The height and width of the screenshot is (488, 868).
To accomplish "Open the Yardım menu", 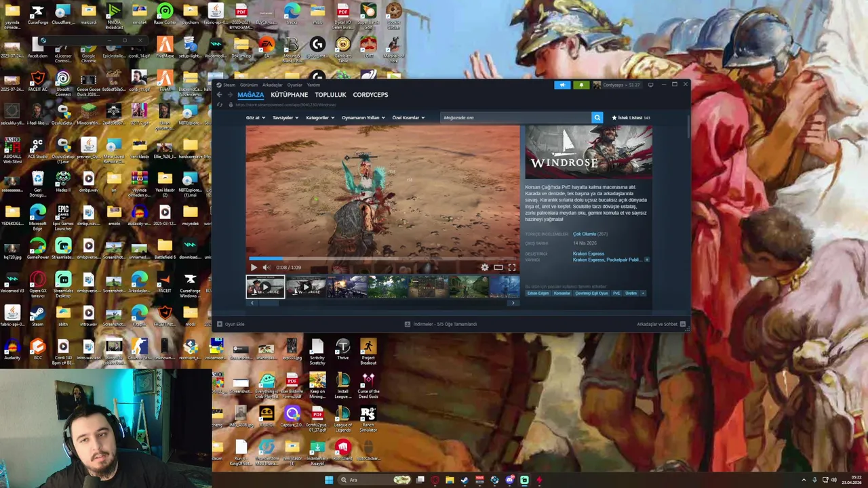I will (x=313, y=85).
